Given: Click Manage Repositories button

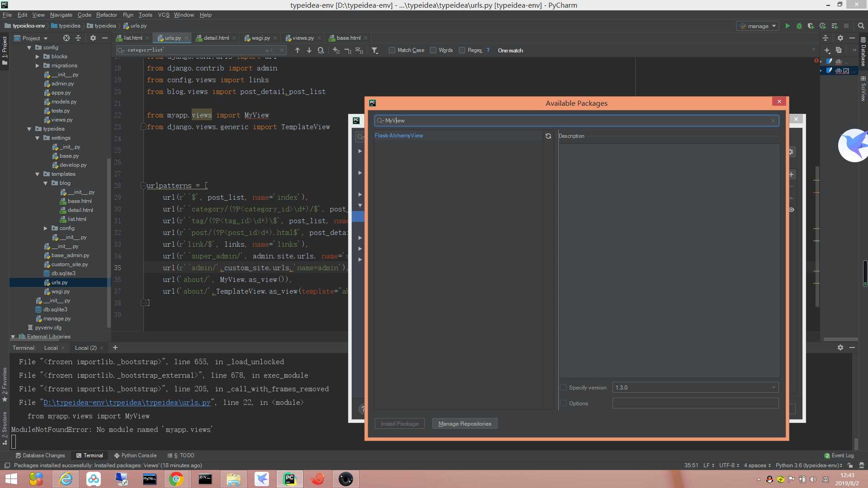Looking at the screenshot, I should [465, 424].
